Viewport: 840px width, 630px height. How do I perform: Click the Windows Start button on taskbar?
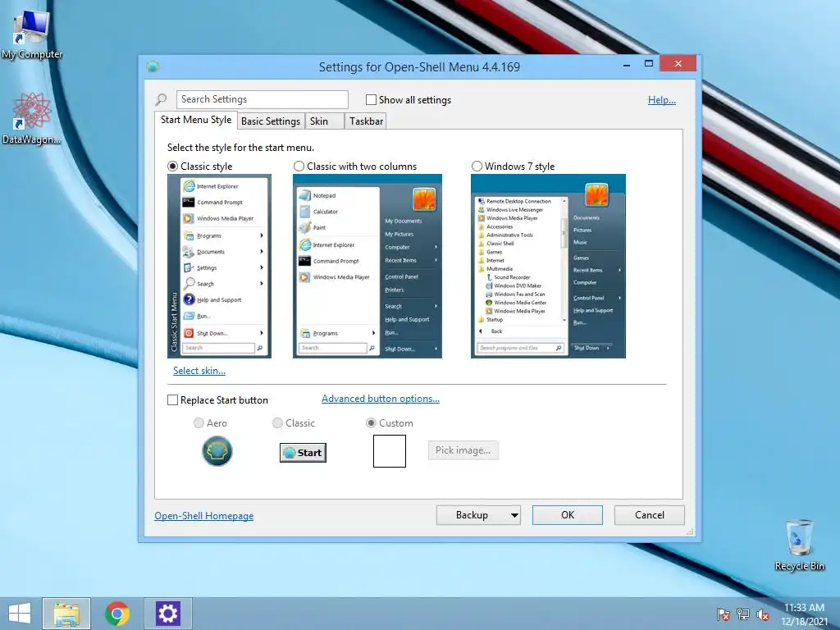coord(20,614)
